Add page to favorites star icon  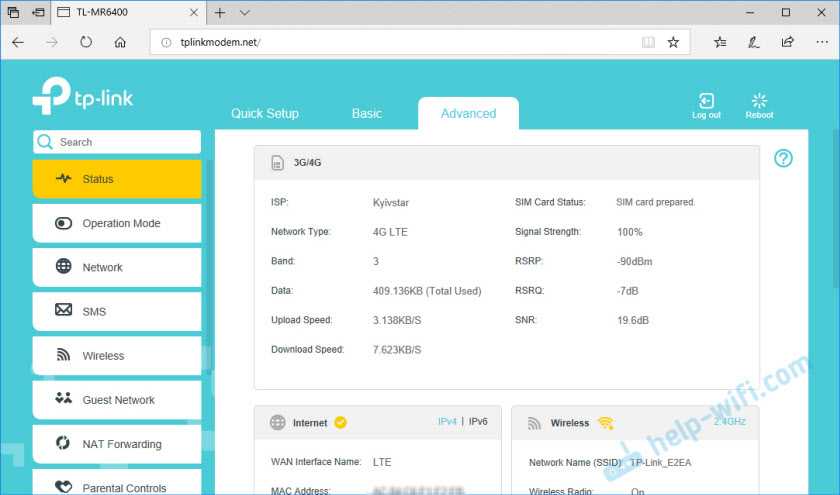[673, 42]
